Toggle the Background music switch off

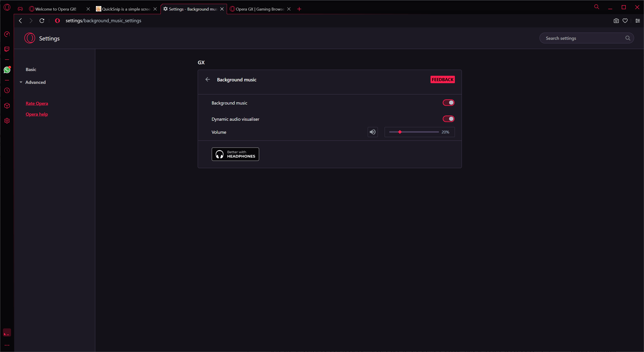448,103
